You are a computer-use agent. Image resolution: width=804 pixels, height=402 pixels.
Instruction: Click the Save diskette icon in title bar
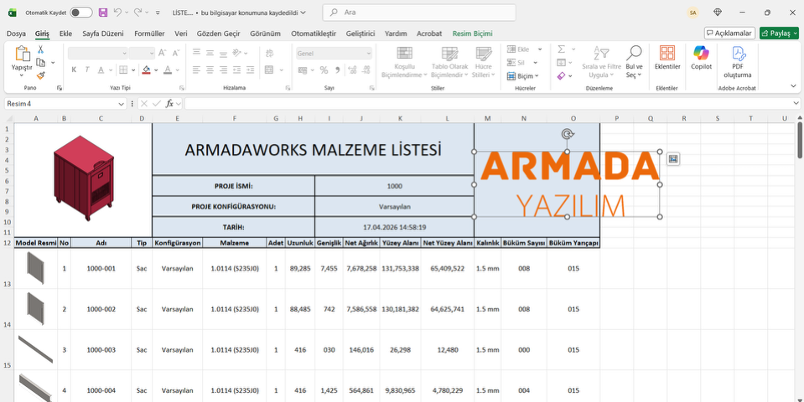point(103,12)
